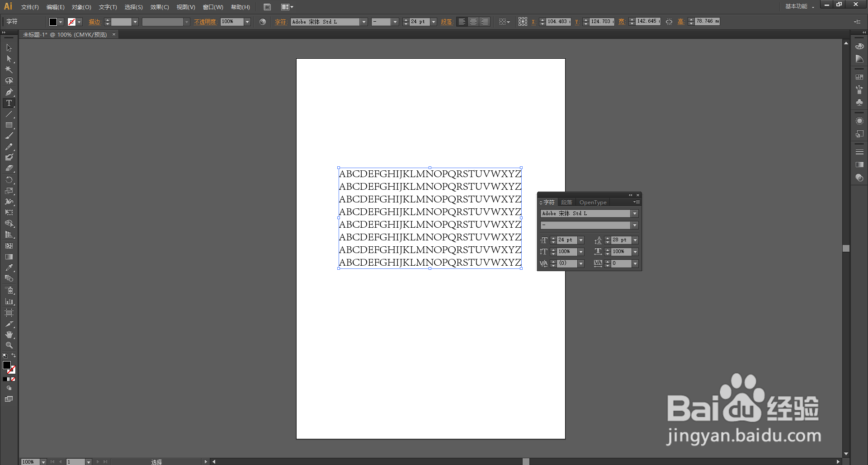
Task: Select the Artboard tool
Action: [x=9, y=313]
